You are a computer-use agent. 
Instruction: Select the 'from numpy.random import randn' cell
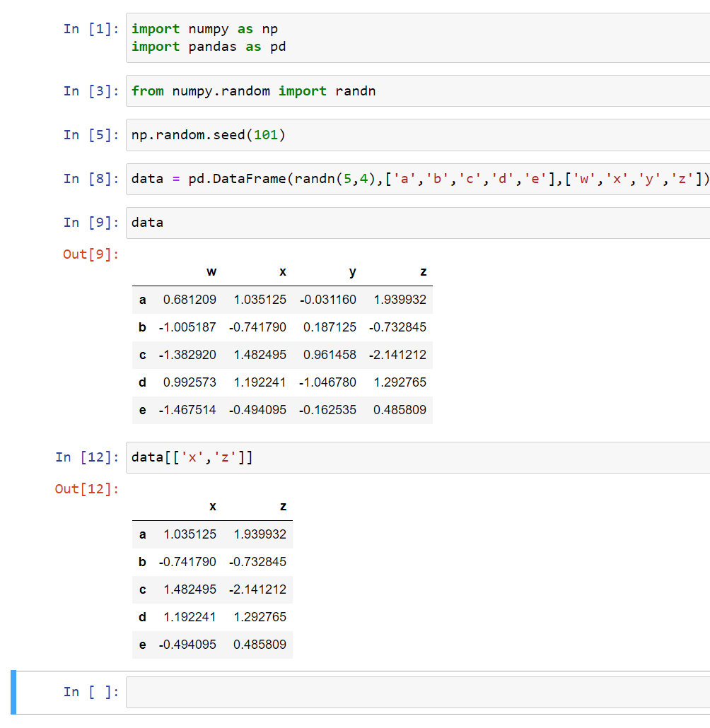tap(418, 91)
